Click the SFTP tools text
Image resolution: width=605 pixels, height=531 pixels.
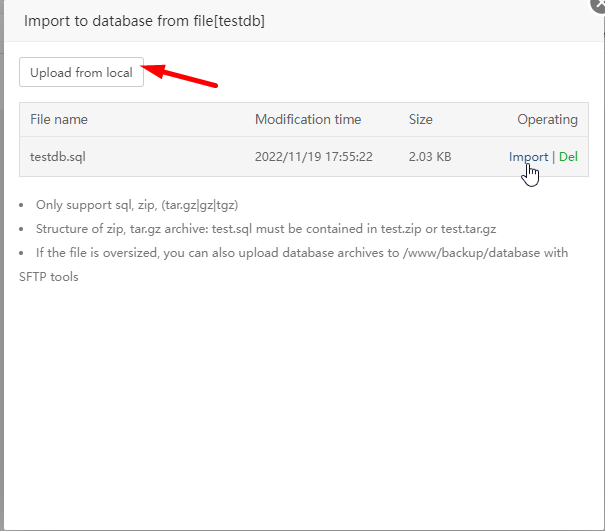click(49, 277)
